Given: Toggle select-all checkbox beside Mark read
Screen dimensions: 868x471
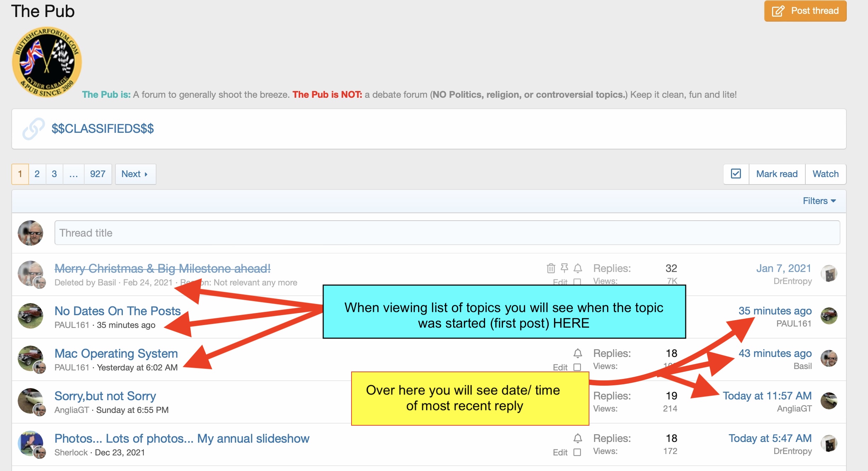Looking at the screenshot, I should [736, 174].
